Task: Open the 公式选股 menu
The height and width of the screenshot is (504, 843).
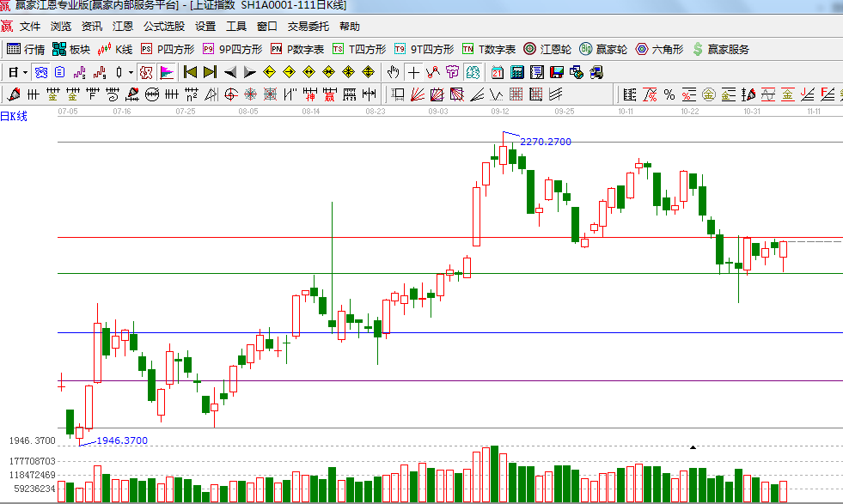Action: 163,27
